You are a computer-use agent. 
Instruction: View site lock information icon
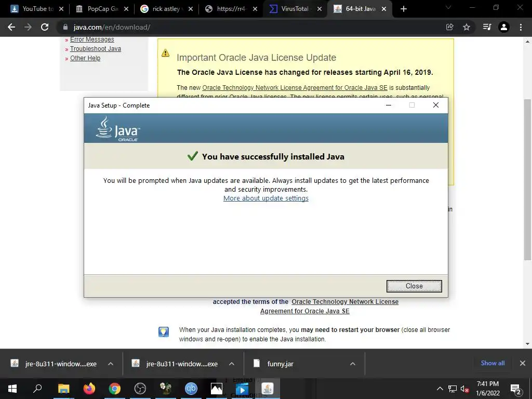(x=65, y=27)
